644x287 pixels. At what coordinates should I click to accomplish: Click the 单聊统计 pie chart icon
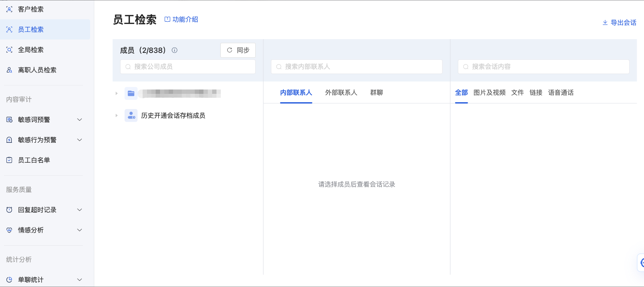coord(9,280)
